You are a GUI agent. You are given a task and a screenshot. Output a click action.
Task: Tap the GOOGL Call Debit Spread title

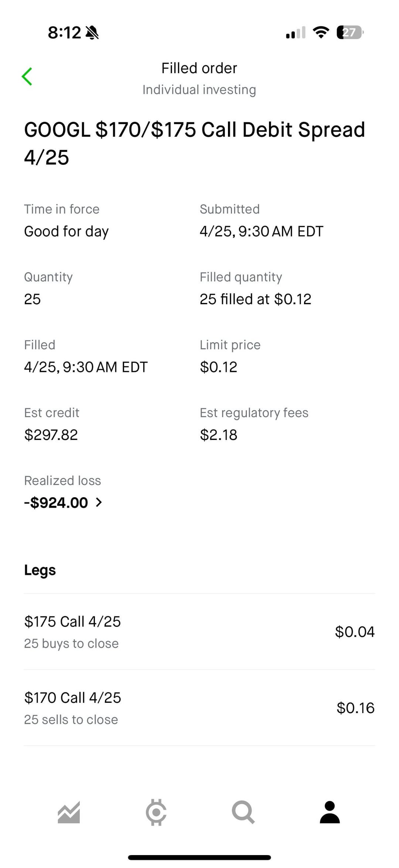coord(194,143)
